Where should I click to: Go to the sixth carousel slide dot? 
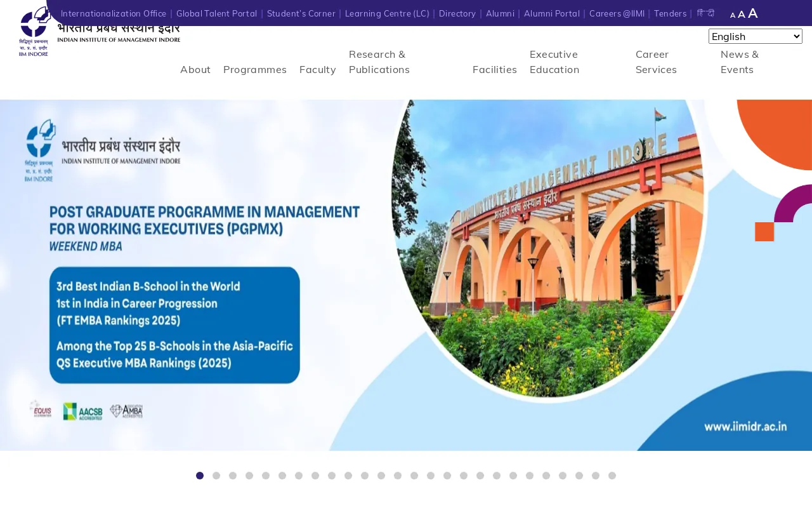point(282,476)
